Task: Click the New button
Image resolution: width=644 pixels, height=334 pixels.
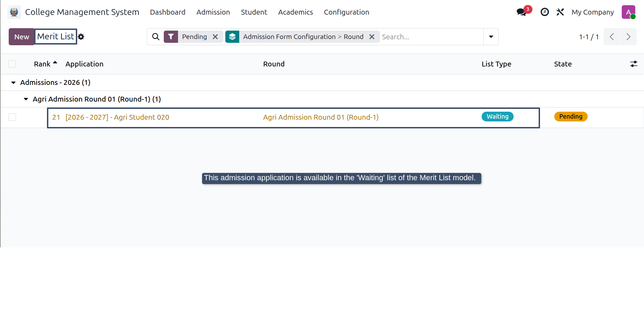Action: tap(22, 37)
